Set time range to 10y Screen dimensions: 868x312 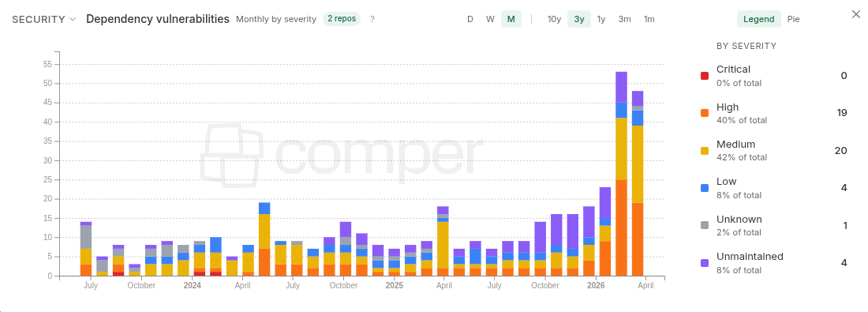[x=554, y=19]
